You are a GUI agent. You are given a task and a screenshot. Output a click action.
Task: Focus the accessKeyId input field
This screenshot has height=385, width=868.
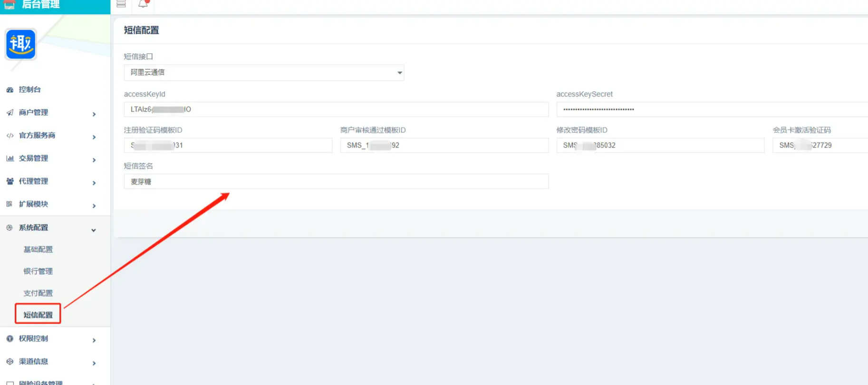coord(336,109)
